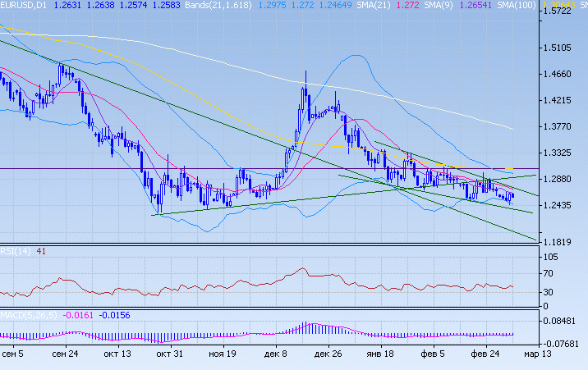Click the сен 24 date marker
This screenshot has width=588, height=370.
[64, 354]
